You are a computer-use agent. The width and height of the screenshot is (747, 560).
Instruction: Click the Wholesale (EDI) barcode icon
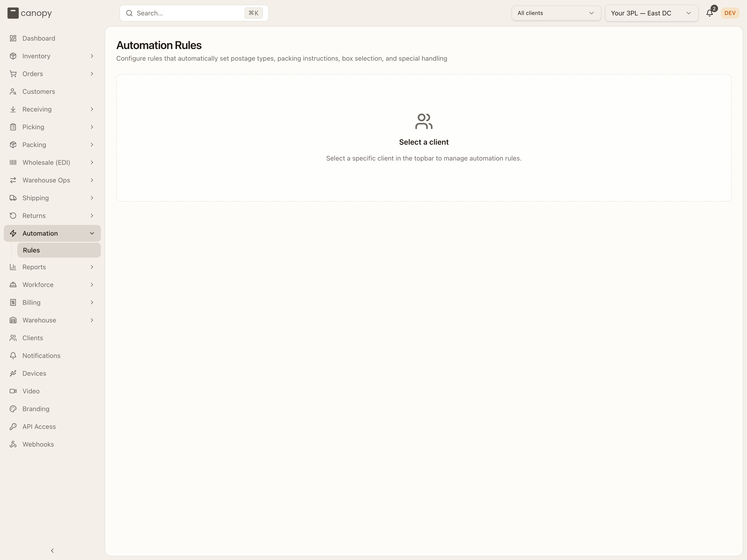[13, 162]
